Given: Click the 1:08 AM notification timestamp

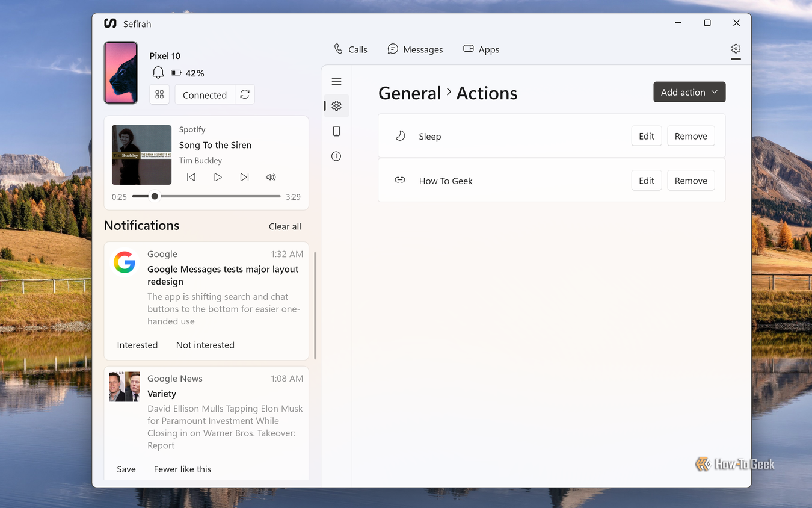Looking at the screenshot, I should click(x=287, y=379).
